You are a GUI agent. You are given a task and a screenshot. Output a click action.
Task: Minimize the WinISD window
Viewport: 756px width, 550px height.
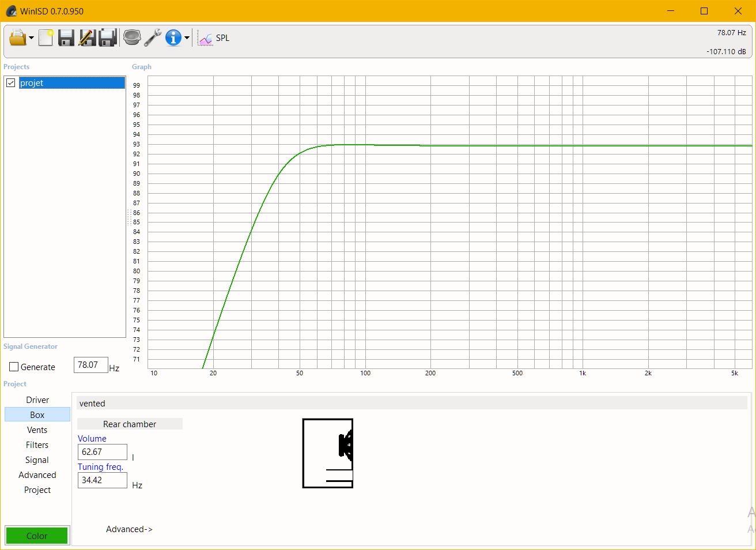tap(670, 11)
